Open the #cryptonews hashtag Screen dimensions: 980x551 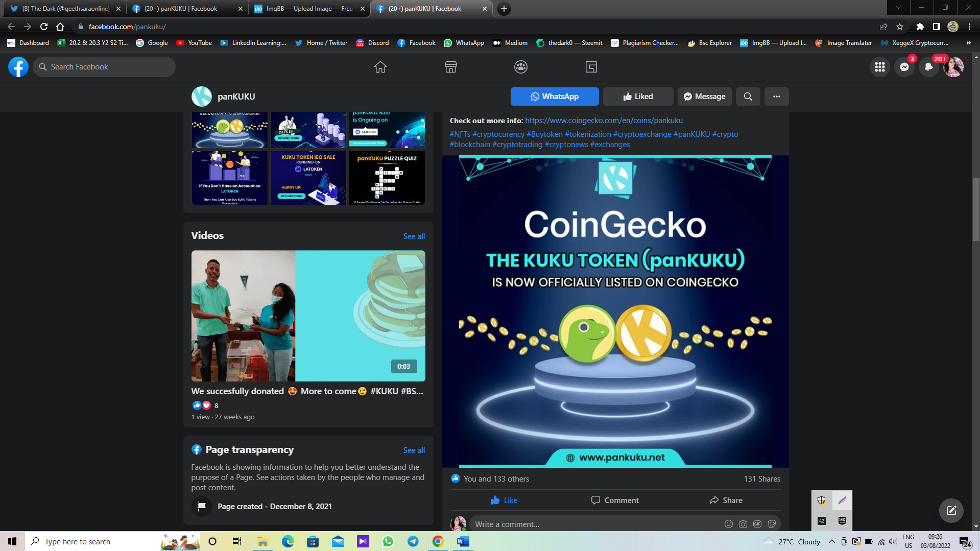click(566, 145)
